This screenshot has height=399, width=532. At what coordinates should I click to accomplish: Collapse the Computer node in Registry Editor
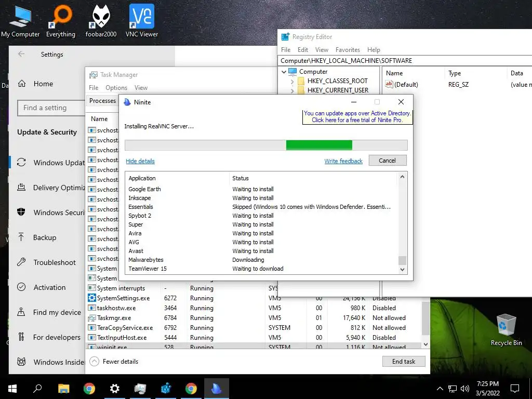[x=284, y=72]
